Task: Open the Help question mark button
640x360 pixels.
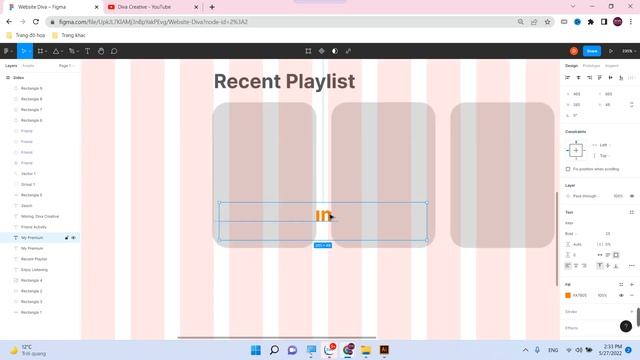Action: 626,326
